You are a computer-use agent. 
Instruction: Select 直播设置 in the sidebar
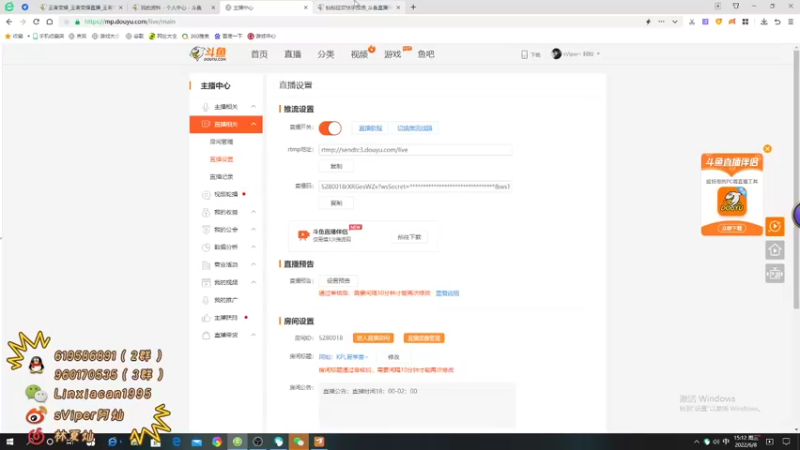tap(221, 159)
